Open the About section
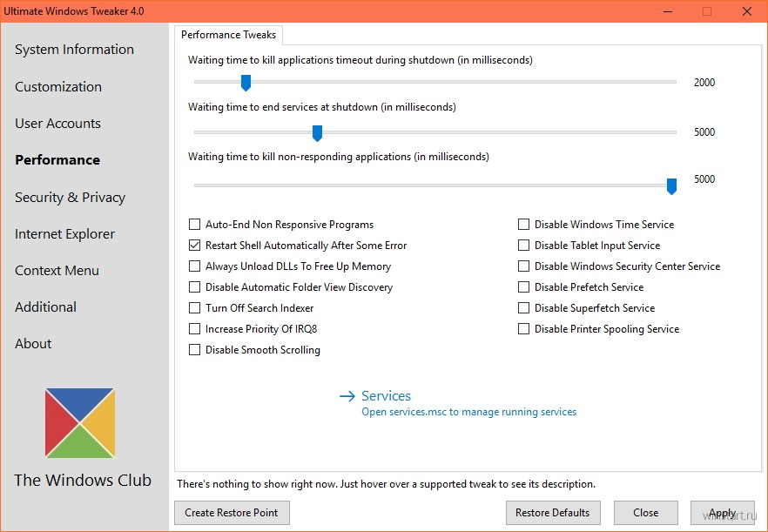 [x=33, y=344]
